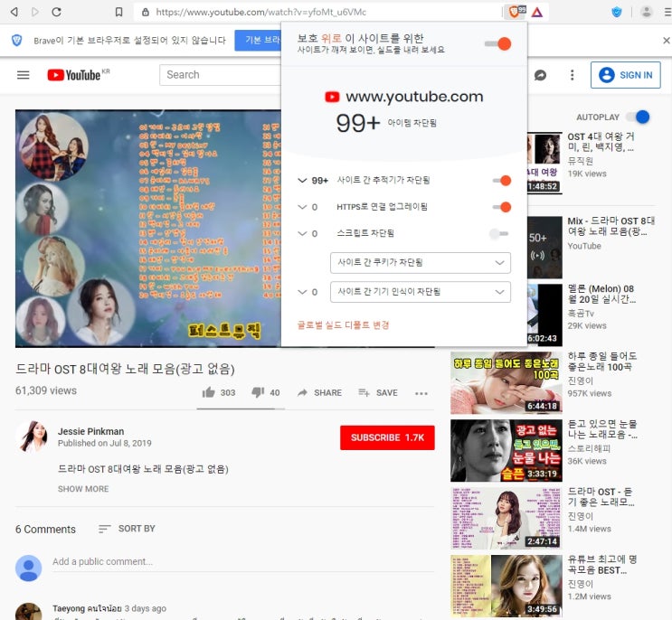
Task: Click the SHARE arrow button
Action: (x=319, y=392)
